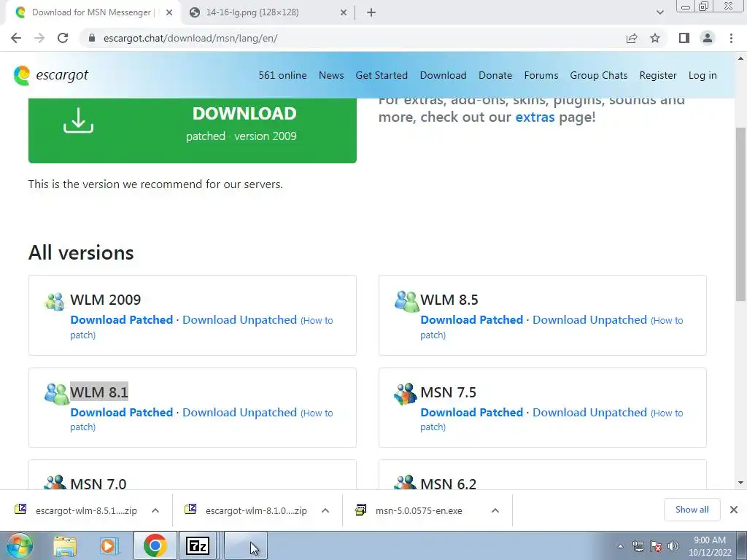This screenshot has width=747, height=560.
Task: Download Patched MSN 7.5
Action: point(472,413)
